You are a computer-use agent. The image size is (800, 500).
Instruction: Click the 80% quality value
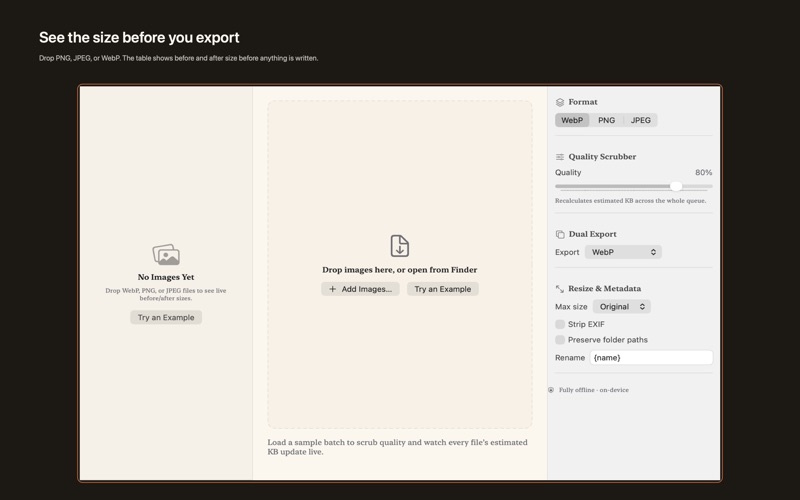pyautogui.click(x=704, y=172)
